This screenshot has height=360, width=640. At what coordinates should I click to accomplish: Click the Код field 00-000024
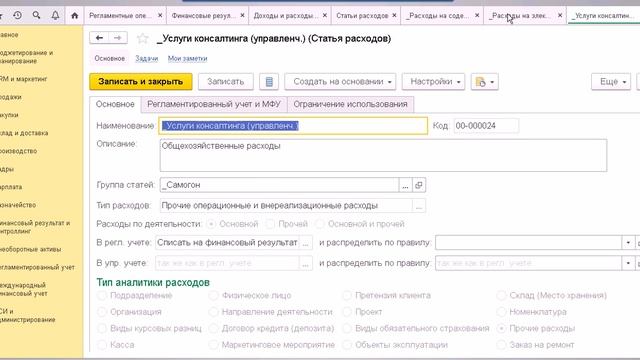(486, 126)
